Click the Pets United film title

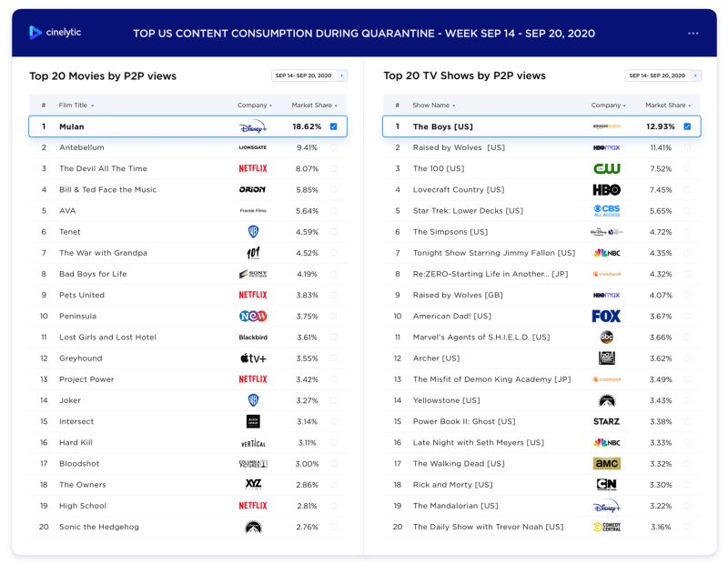[x=82, y=296]
